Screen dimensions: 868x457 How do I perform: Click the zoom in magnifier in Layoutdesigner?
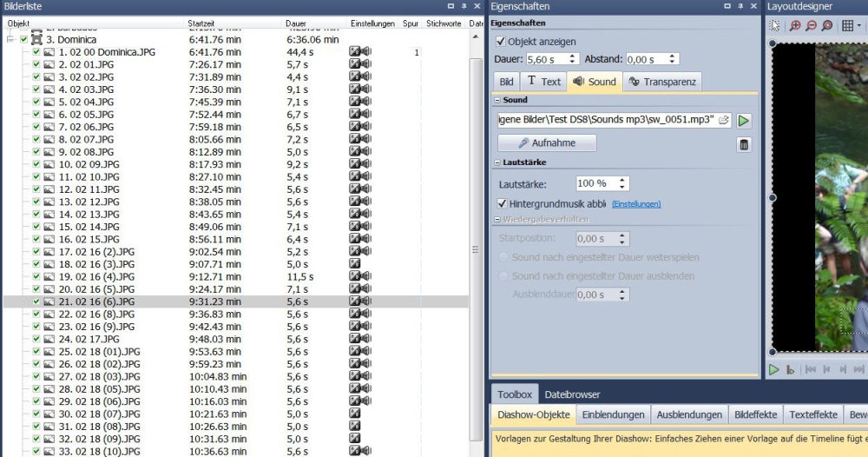795,26
